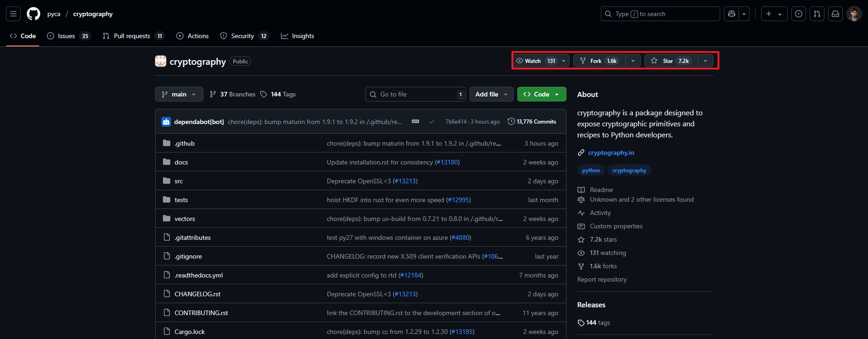The height and width of the screenshot is (339, 868).
Task: Focus the Go to file search box
Action: (416, 94)
